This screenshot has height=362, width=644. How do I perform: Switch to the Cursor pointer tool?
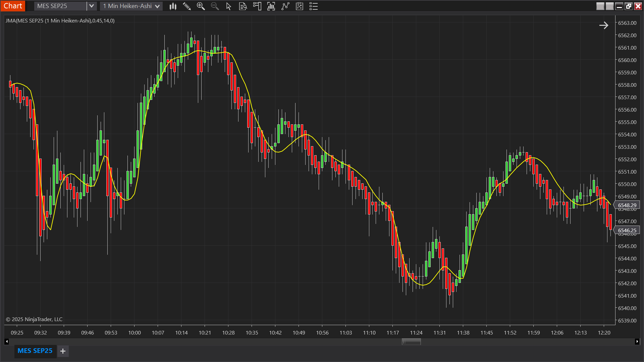point(228,6)
